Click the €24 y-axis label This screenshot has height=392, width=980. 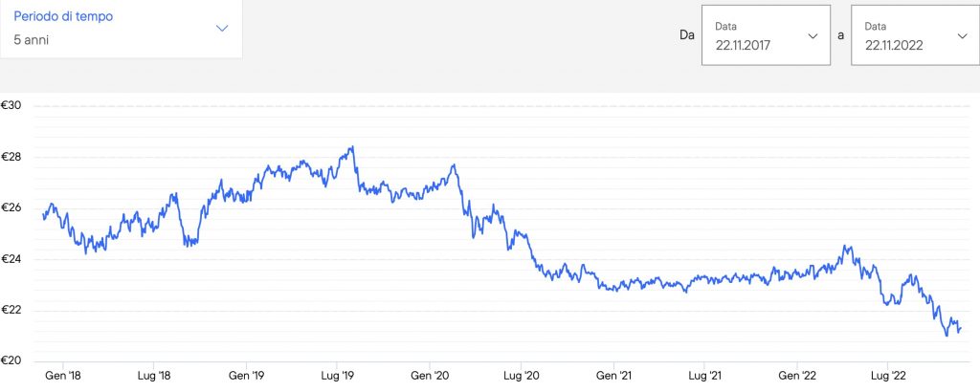[x=13, y=259]
